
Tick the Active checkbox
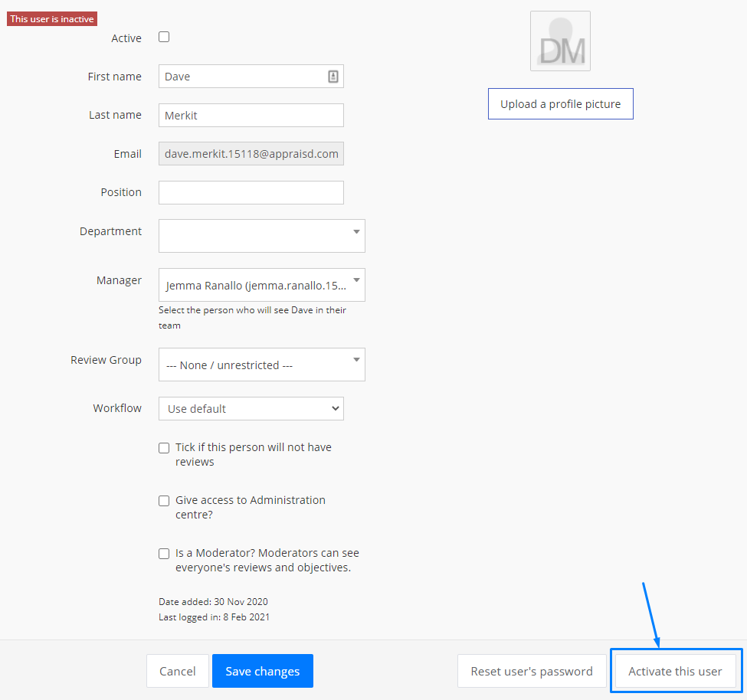point(164,37)
